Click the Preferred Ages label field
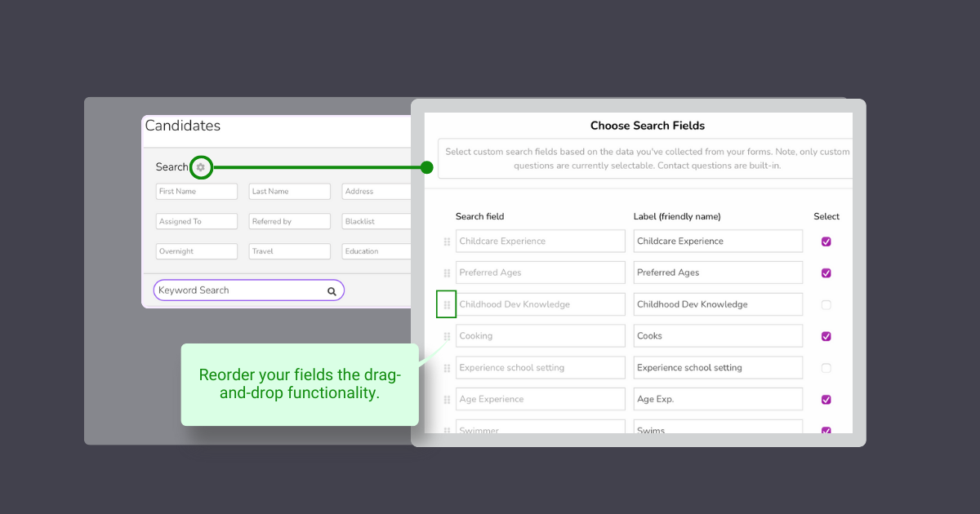 pyautogui.click(x=717, y=273)
